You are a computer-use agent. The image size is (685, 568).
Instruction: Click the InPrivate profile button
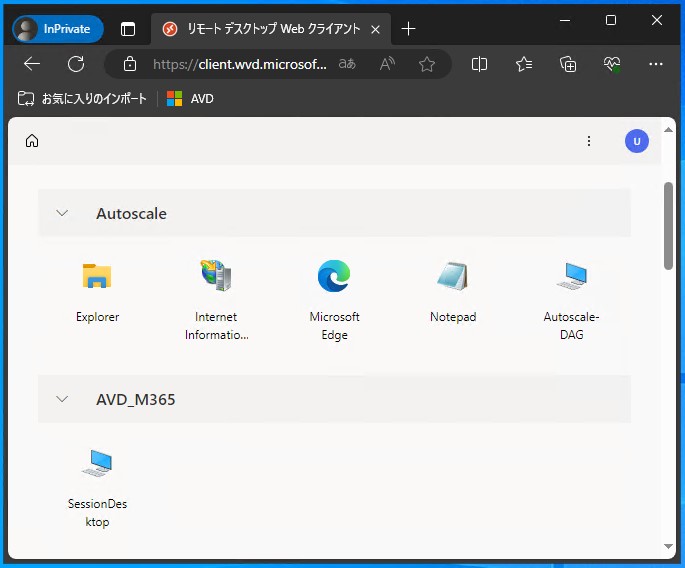click(58, 29)
